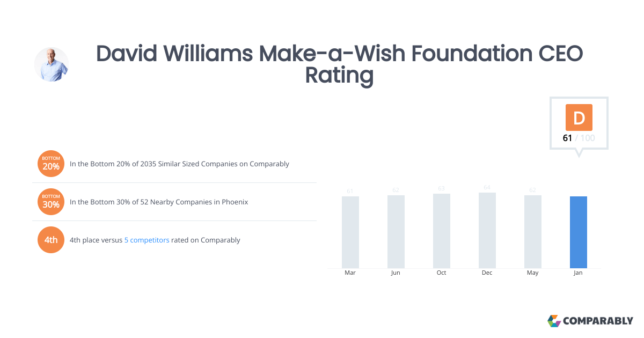Select the Dec bar in chart

(487, 231)
